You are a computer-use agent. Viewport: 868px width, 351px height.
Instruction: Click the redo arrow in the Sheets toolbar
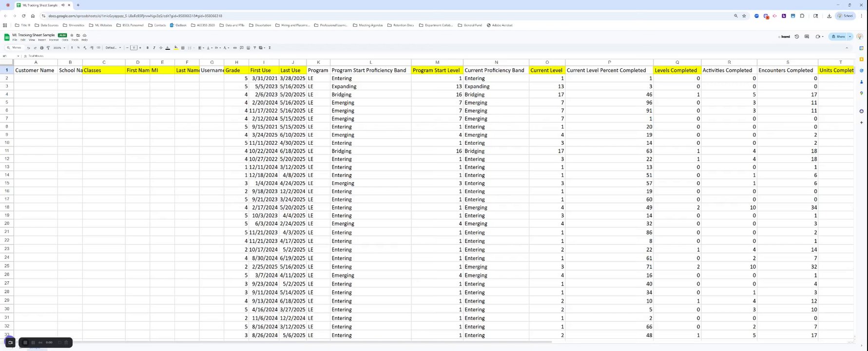coord(35,48)
